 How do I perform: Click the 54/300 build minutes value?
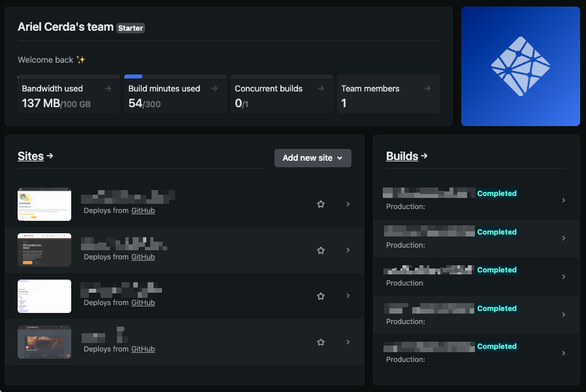coord(144,103)
